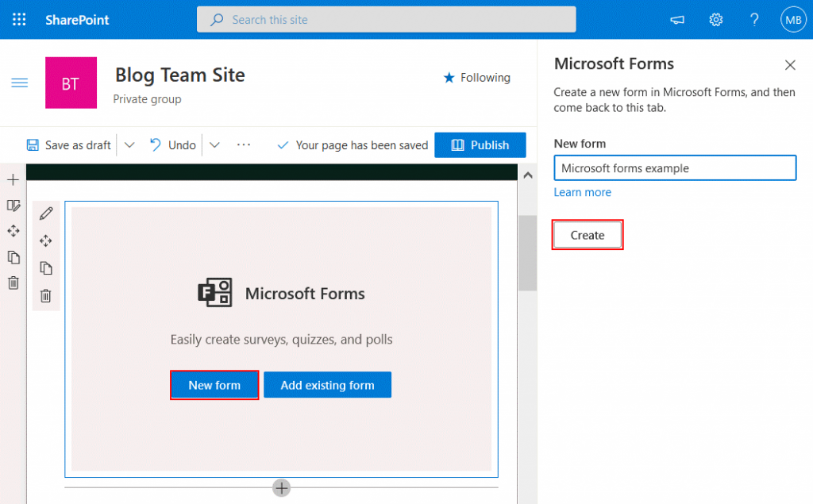Select the edit web part pencil icon

pyautogui.click(x=46, y=213)
